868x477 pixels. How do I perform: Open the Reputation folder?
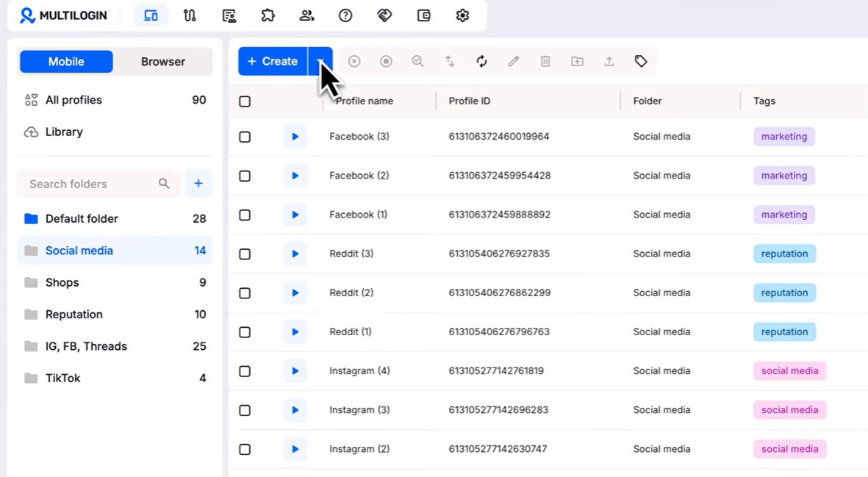click(115, 315)
